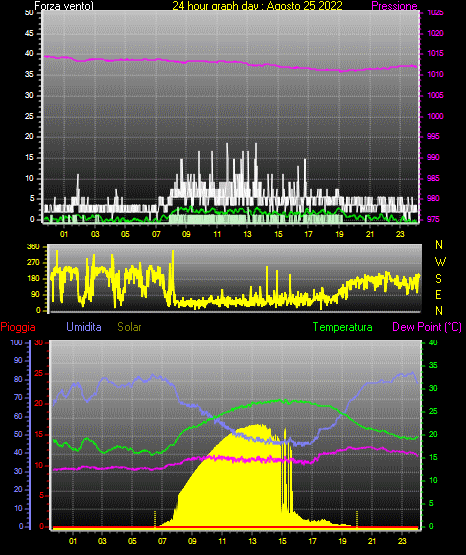Click the S compass letter on direction chart
The width and height of the screenshot is (466, 555).
pos(438,279)
